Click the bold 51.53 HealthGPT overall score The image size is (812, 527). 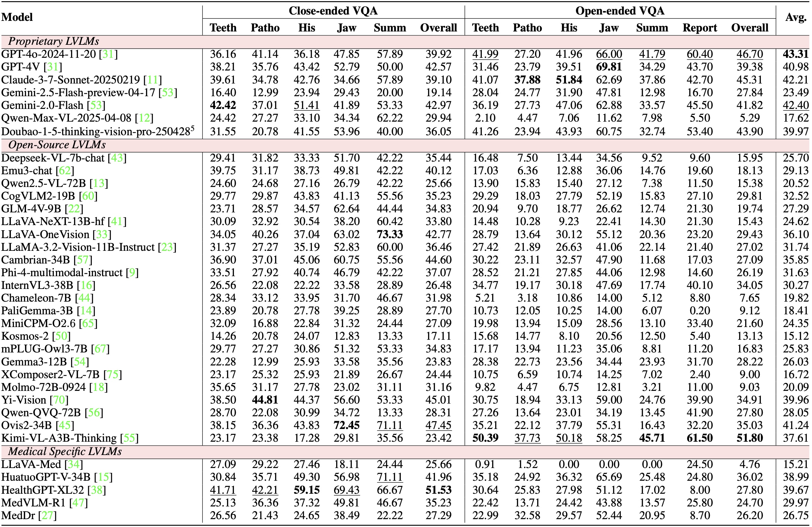click(x=438, y=490)
